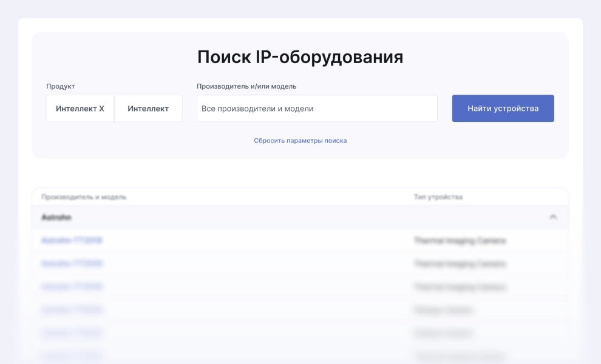
Task: Click the Поиск IP-оборудования heading
Action: coord(300,57)
